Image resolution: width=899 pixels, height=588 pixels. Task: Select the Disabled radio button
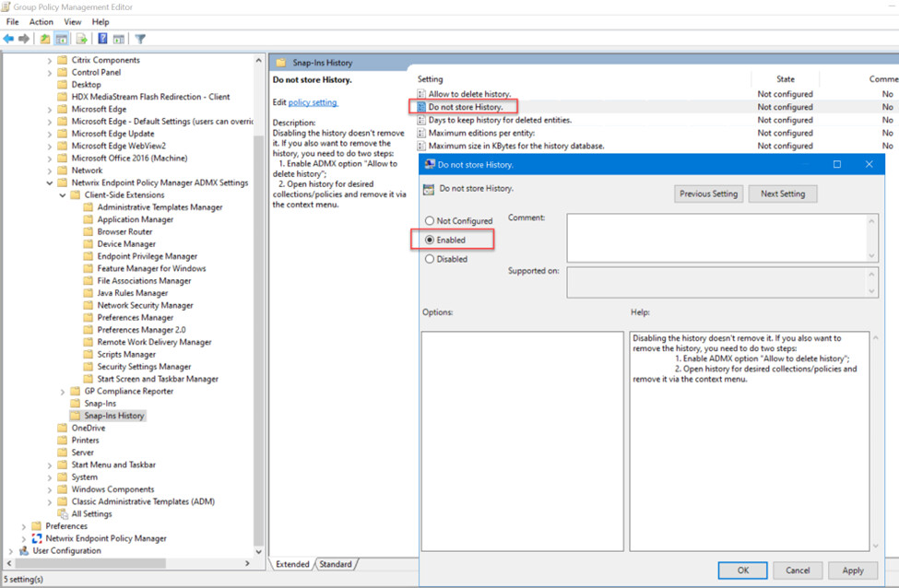[430, 259]
